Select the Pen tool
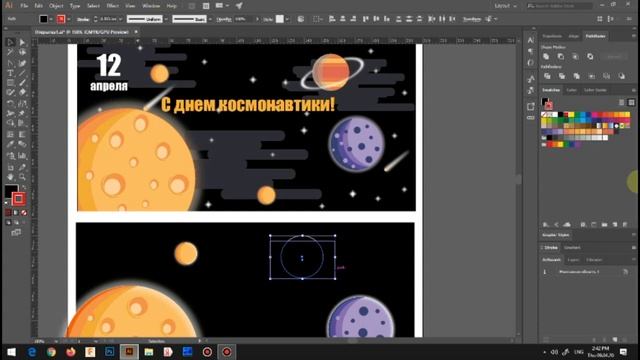This screenshot has width=640, height=360. [x=10, y=63]
